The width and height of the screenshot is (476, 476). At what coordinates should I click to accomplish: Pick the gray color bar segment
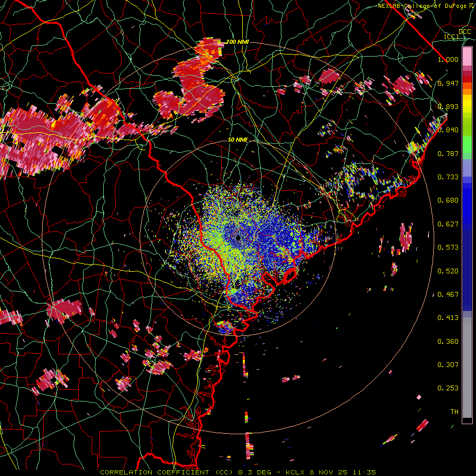tap(467, 368)
